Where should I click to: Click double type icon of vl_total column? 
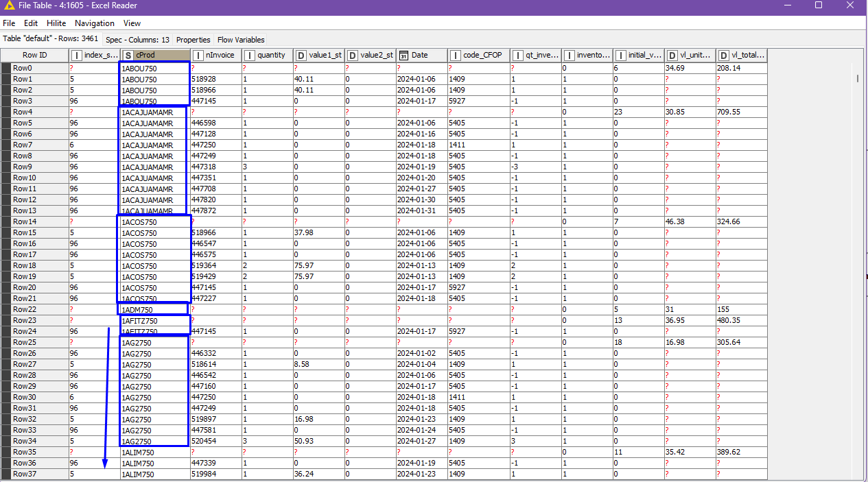(x=724, y=55)
